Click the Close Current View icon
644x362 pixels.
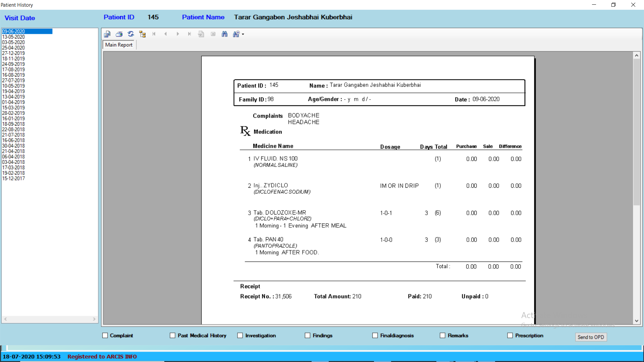click(x=213, y=34)
